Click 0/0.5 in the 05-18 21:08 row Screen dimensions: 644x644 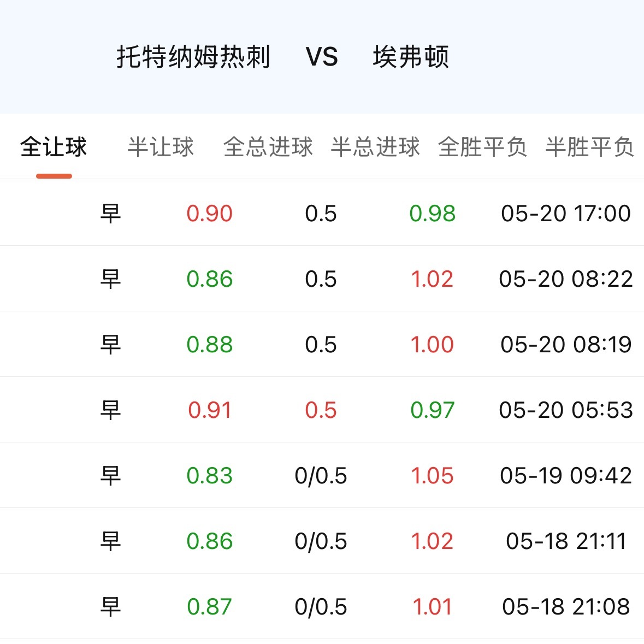click(x=321, y=607)
